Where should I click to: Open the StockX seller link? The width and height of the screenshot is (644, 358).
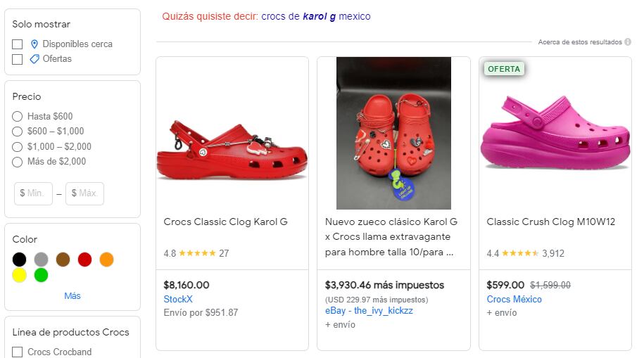(x=177, y=299)
